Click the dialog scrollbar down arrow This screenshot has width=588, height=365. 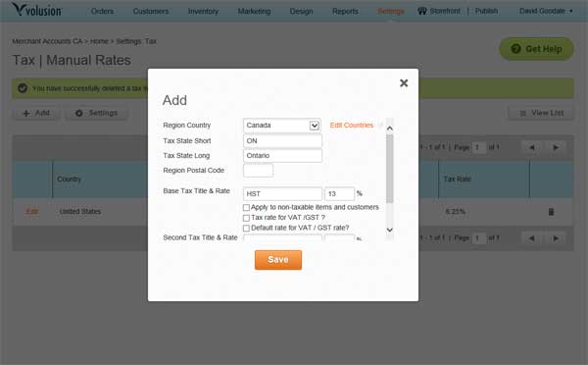[390, 230]
